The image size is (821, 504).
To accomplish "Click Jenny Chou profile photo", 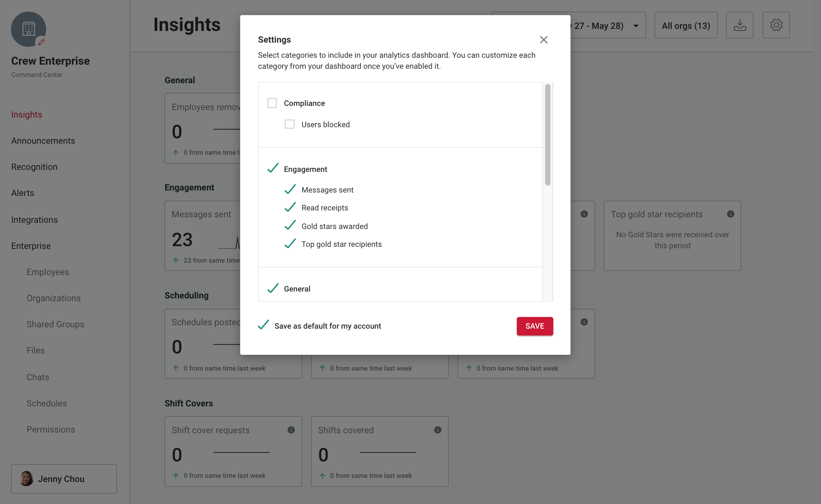I will (x=26, y=479).
